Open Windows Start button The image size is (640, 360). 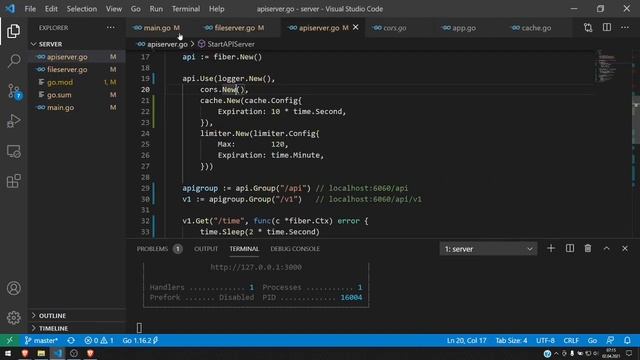[8, 353]
